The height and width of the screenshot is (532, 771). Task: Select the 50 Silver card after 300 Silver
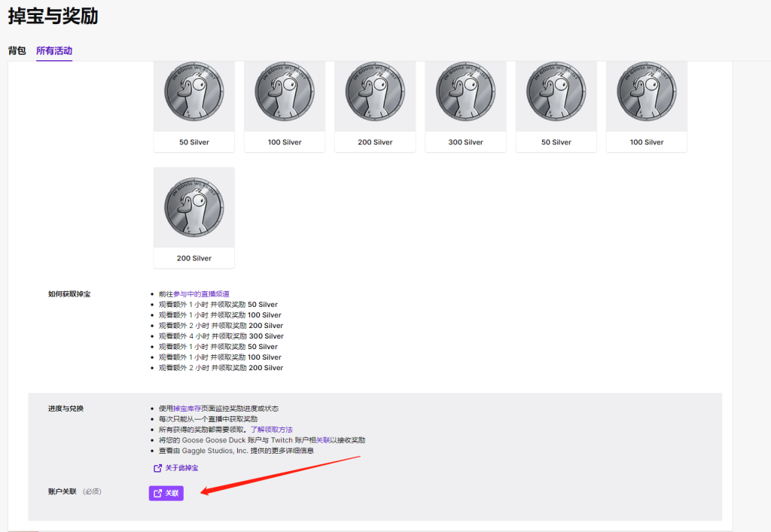click(556, 106)
